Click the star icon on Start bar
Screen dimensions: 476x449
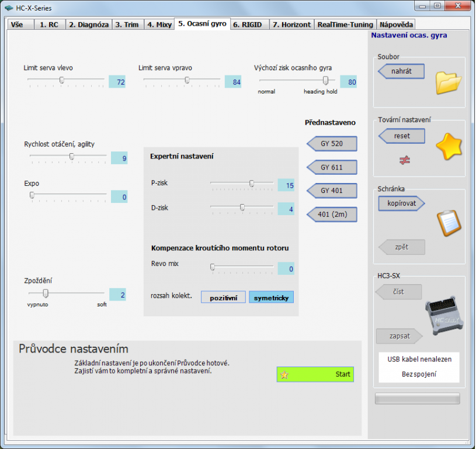pyautogui.click(x=284, y=375)
